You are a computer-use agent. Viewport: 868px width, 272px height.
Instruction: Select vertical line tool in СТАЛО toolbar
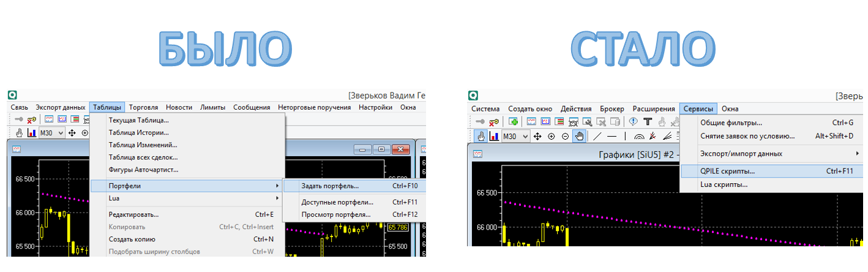[625, 136]
